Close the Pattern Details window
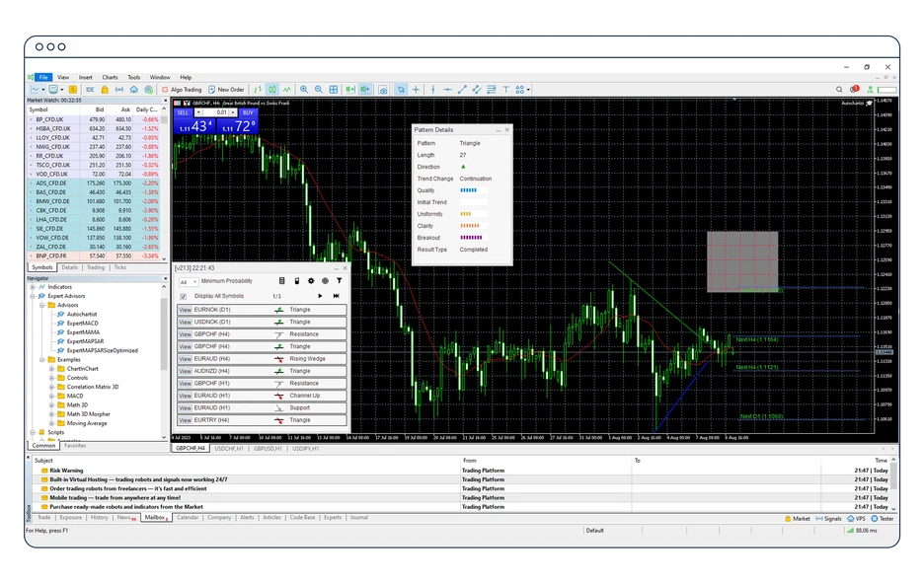 tap(506, 129)
